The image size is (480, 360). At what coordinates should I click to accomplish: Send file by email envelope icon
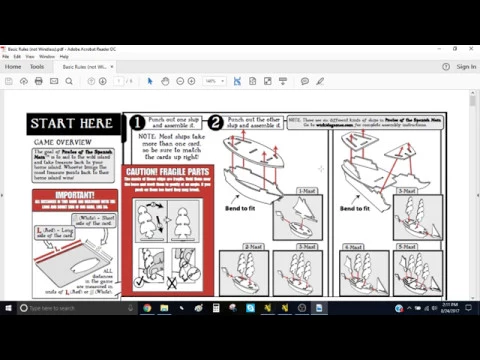coord(54,81)
